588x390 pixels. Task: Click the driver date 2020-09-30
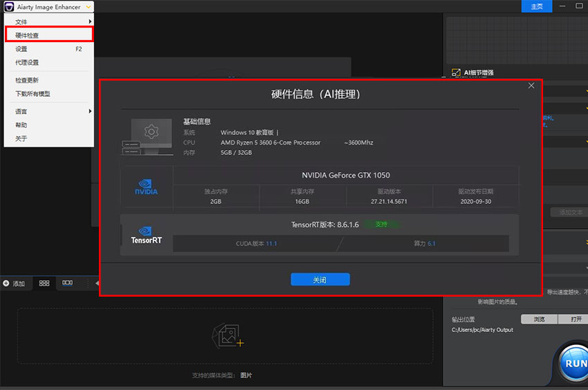pos(475,201)
